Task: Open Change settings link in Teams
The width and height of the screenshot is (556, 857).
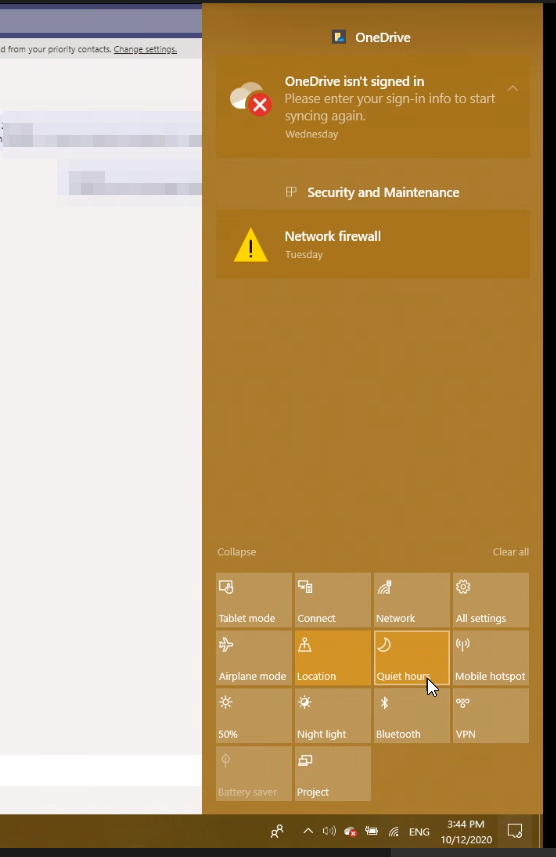Action: [145, 49]
